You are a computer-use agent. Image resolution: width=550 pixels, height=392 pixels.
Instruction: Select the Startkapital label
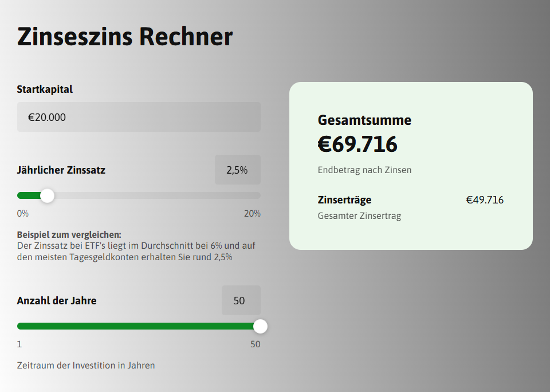[x=45, y=89]
